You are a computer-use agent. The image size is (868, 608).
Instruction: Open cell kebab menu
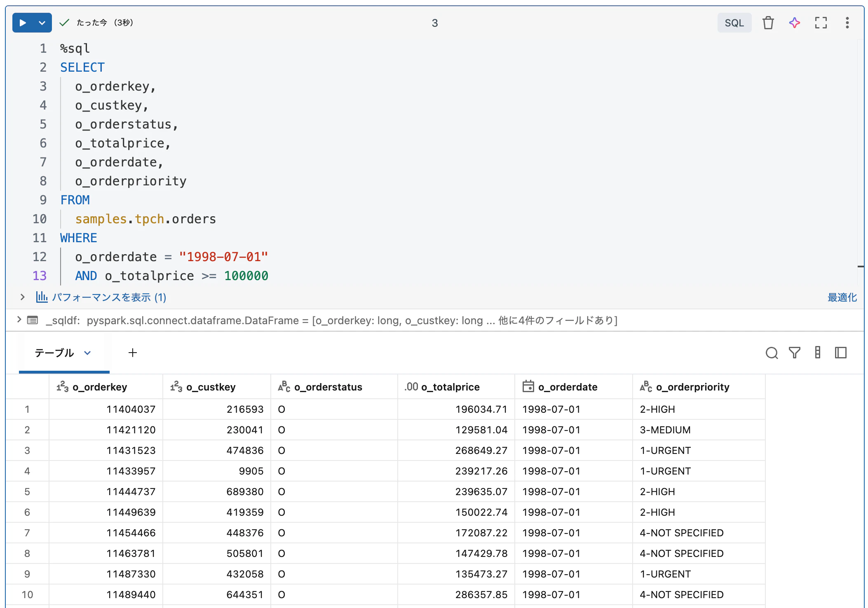click(847, 23)
